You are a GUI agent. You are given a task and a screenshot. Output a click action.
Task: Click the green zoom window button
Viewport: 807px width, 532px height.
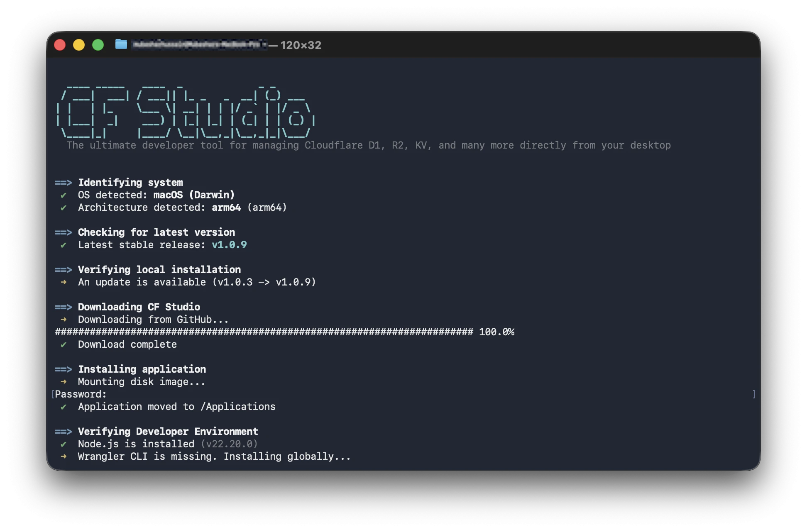click(98, 45)
